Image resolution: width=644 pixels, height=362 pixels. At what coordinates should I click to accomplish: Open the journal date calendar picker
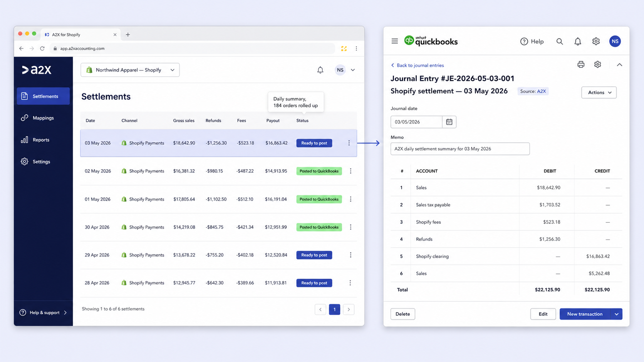(449, 122)
